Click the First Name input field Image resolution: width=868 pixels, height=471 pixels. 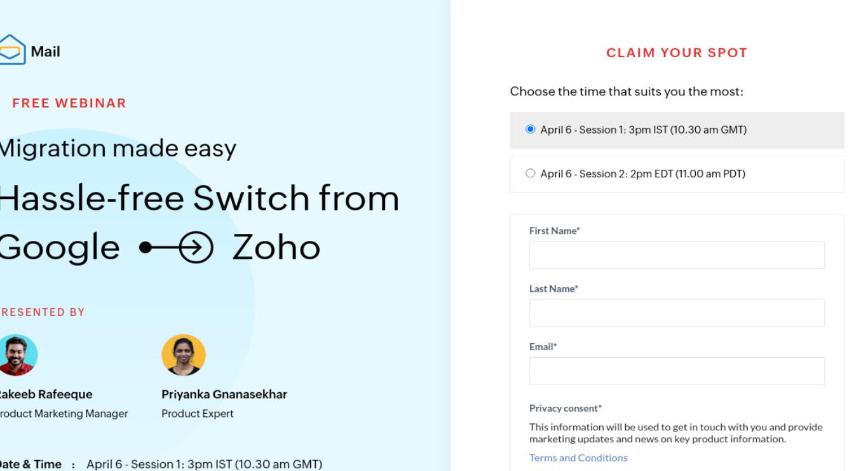pyautogui.click(x=677, y=255)
